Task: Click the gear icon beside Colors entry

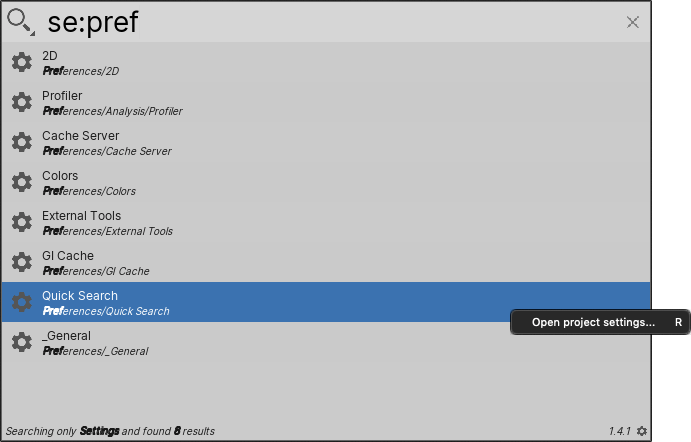Action: 22,182
